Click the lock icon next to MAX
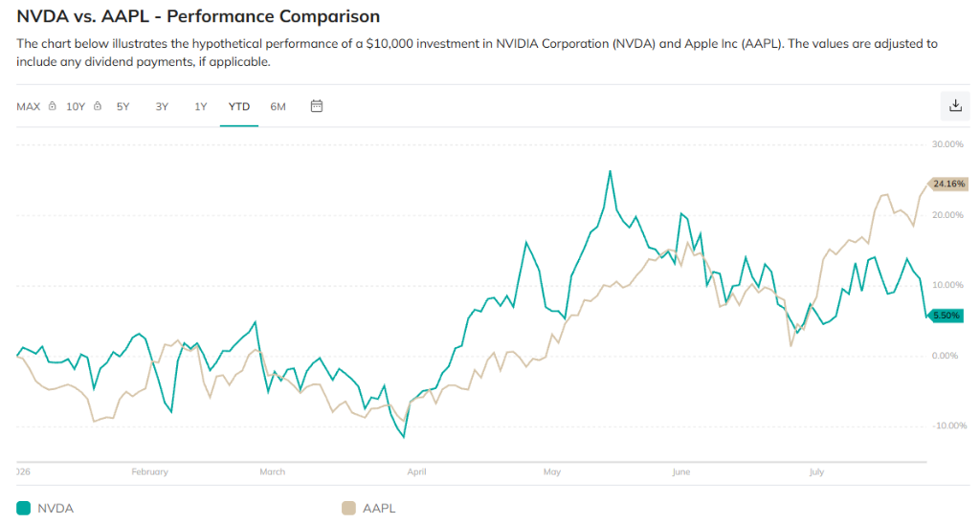 (53, 106)
